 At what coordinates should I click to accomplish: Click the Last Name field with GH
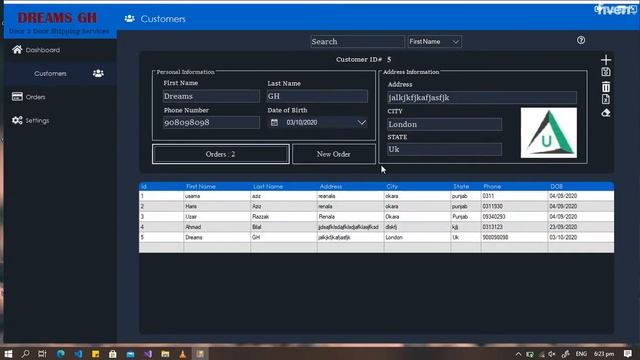tap(317, 96)
